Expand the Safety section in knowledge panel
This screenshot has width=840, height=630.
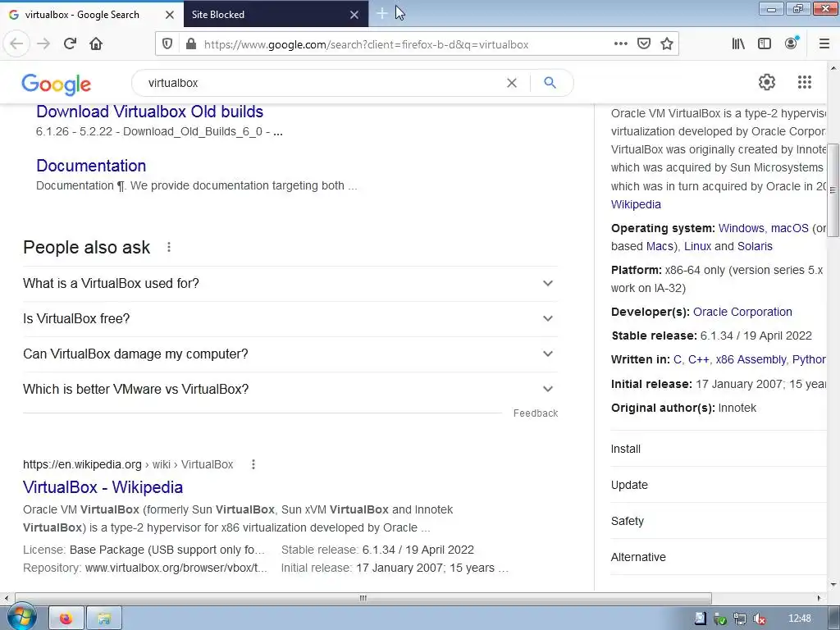tap(719, 521)
